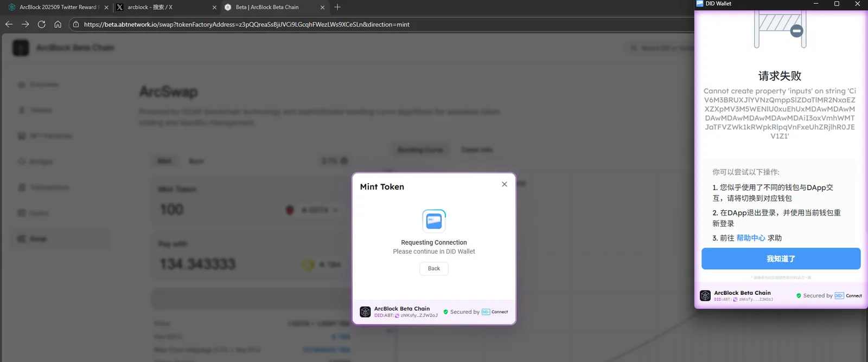This screenshot has height=362, width=868.
Task: Close the Mint Token dialog
Action: click(x=505, y=184)
